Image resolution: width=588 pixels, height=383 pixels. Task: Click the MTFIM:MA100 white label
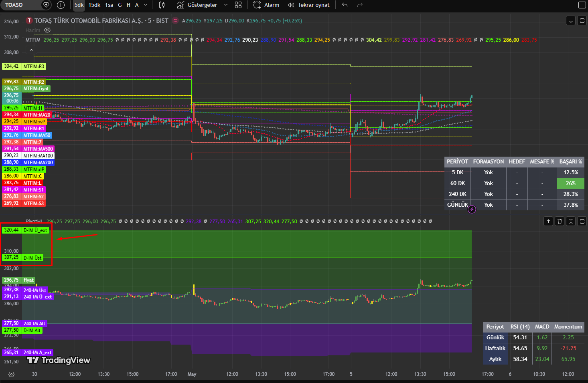38,155
